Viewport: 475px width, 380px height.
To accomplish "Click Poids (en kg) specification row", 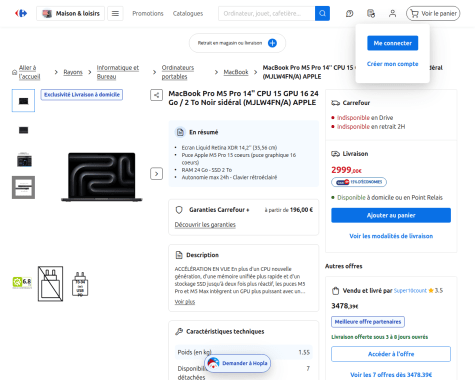I will click(244, 352).
